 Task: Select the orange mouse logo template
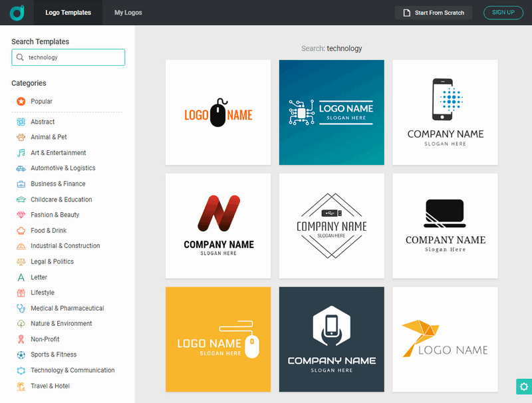[218, 112]
